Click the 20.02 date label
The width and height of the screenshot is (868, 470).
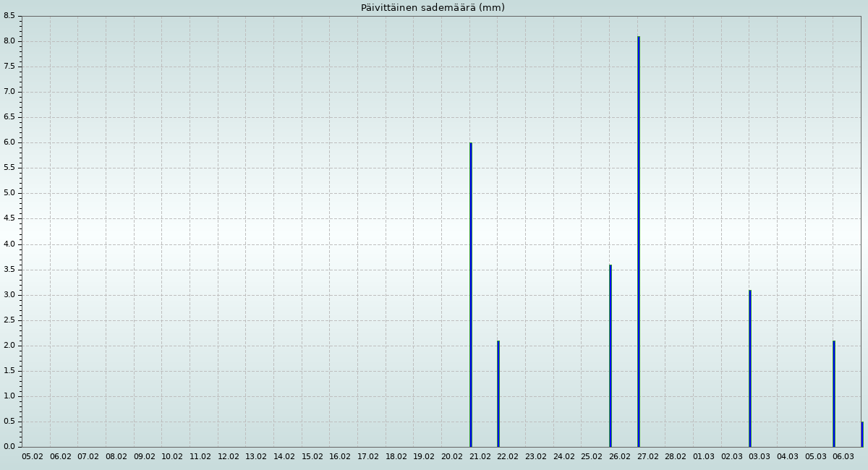(x=452, y=456)
